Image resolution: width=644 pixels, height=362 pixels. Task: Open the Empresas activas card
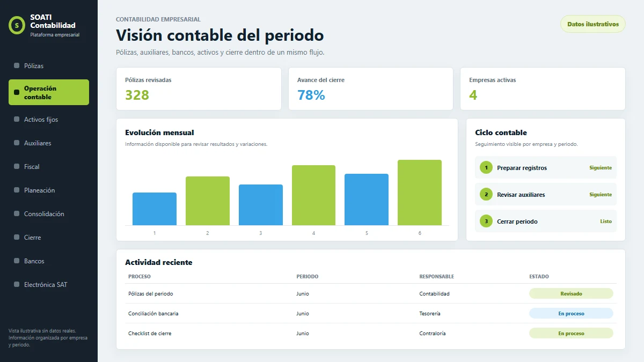click(543, 89)
